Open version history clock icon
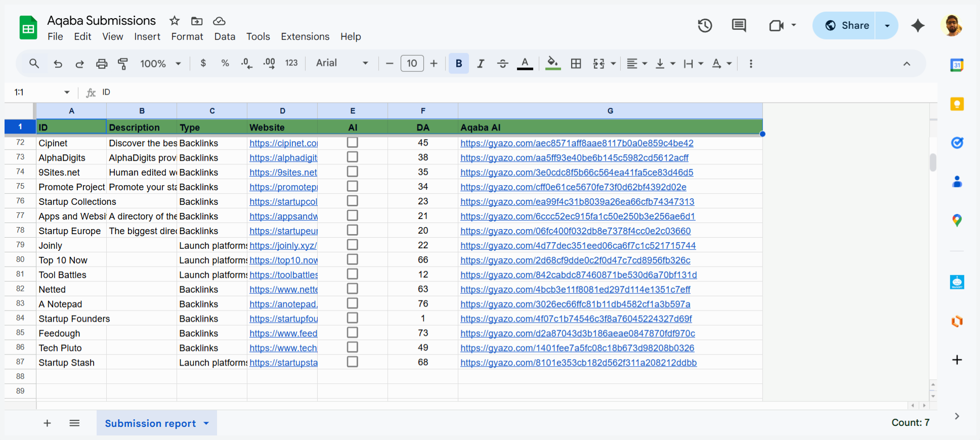This screenshot has width=980, height=440. (x=705, y=25)
